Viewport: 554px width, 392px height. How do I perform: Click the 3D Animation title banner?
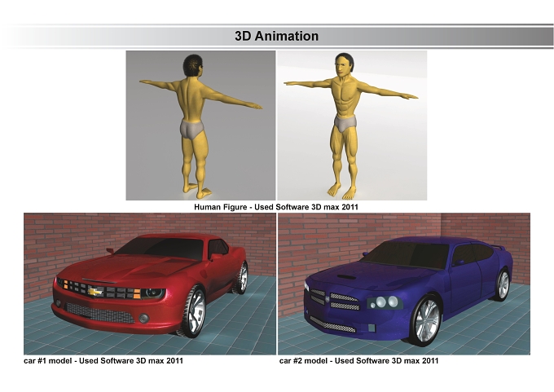[x=277, y=36]
